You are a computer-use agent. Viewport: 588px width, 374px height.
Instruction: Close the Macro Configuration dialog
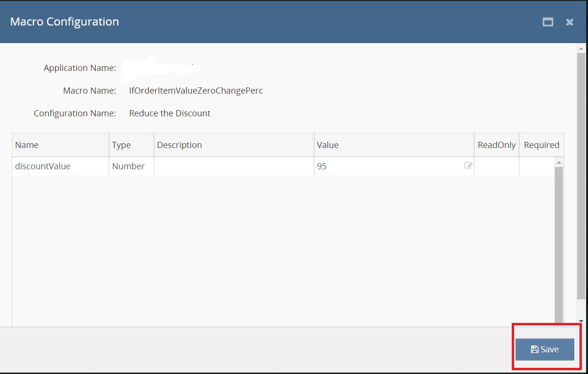[x=570, y=22]
